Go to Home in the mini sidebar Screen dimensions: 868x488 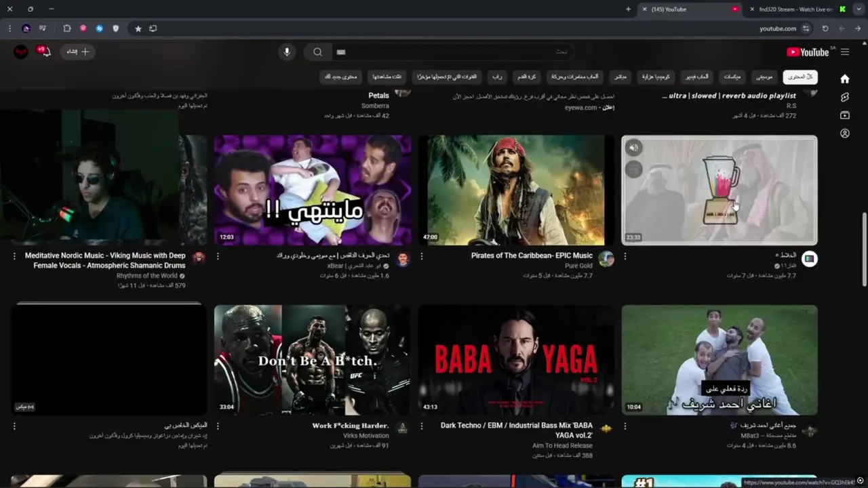tap(845, 79)
